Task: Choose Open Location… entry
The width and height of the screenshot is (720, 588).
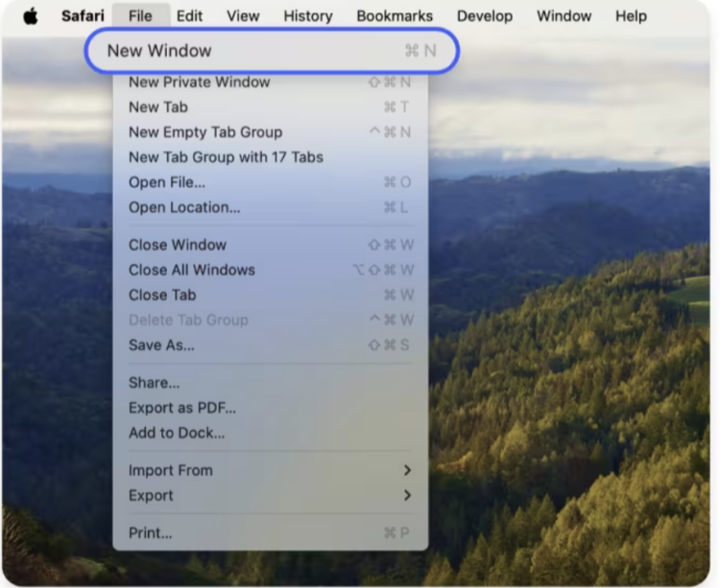Action: click(271, 207)
